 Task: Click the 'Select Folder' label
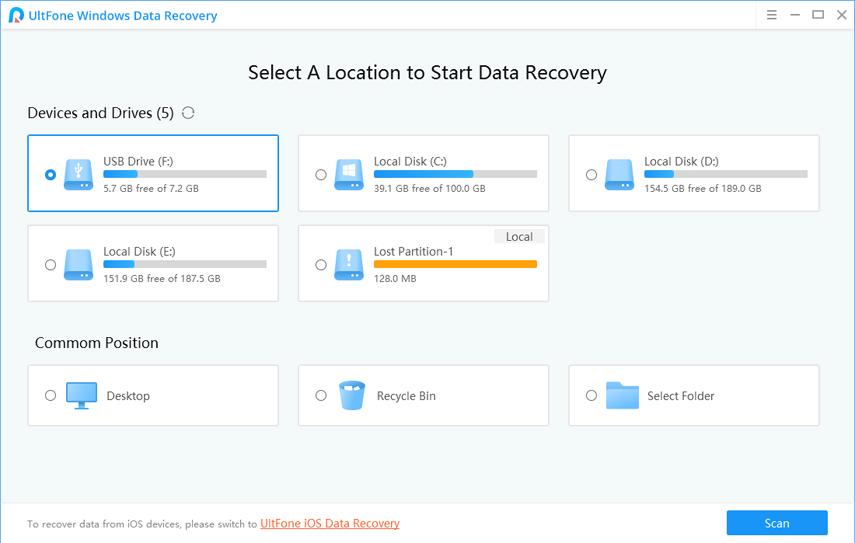pos(681,396)
